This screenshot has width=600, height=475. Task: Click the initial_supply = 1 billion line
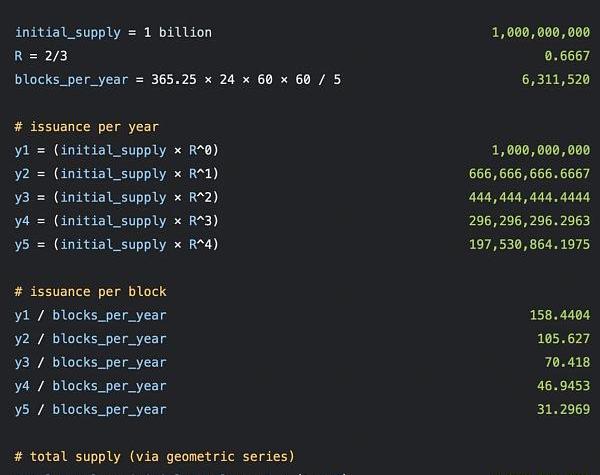point(113,32)
